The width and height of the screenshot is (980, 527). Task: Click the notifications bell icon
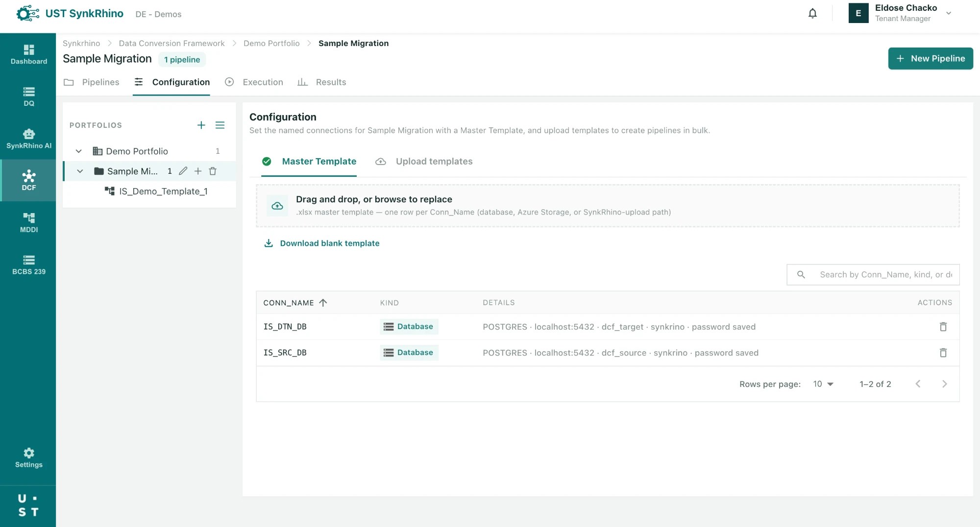point(812,13)
